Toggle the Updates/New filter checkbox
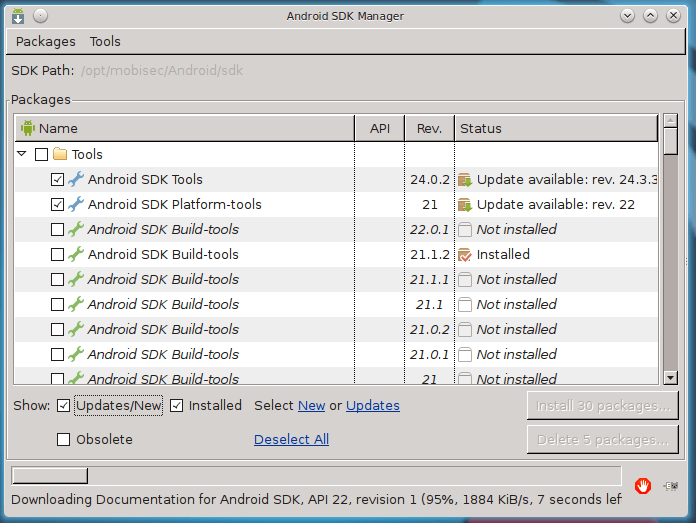This screenshot has height=523, width=696. (64, 406)
